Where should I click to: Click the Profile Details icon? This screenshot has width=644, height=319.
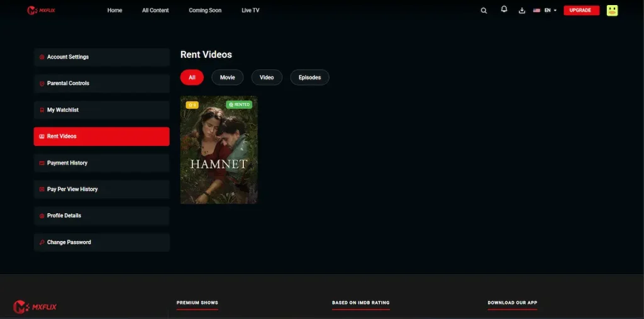42,216
